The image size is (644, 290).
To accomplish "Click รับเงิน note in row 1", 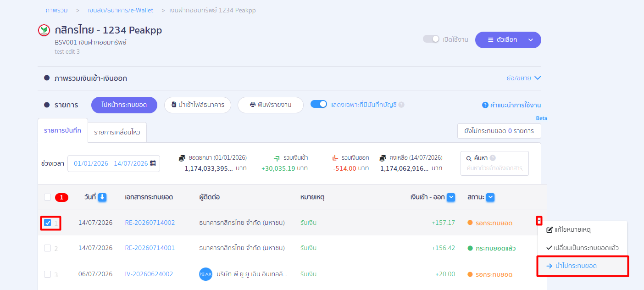I will (308, 223).
